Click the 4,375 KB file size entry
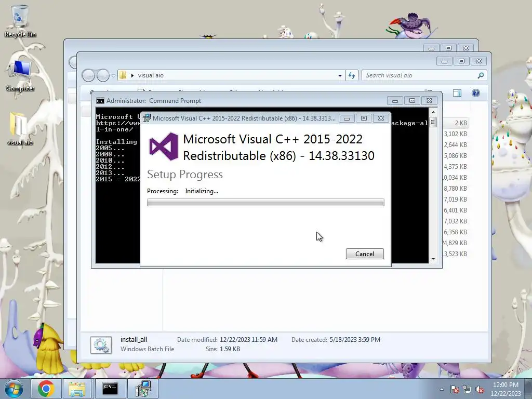Screen dimensions: 532x399 point(455,167)
